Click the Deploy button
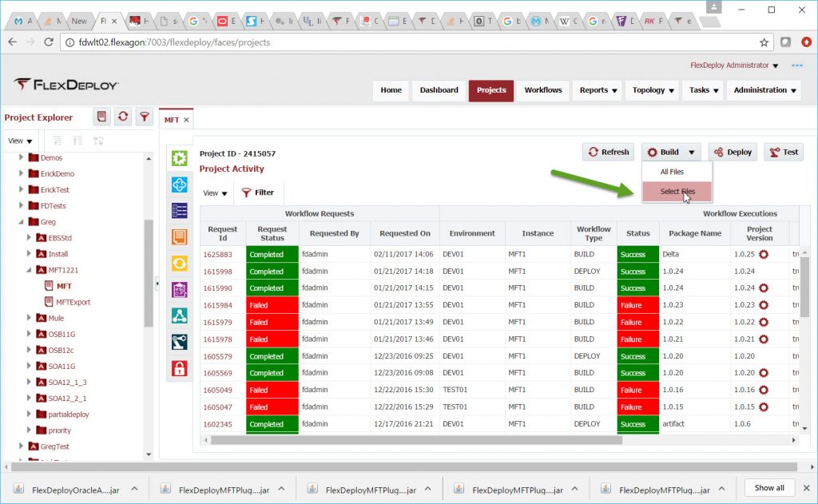Viewport: 818px width, 504px height. pyautogui.click(x=733, y=153)
